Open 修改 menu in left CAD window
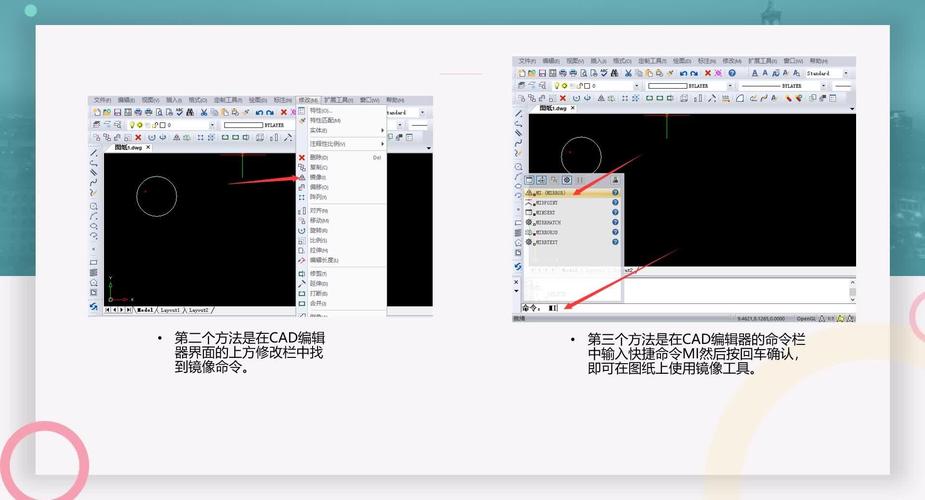The image size is (925, 500). 308,100
